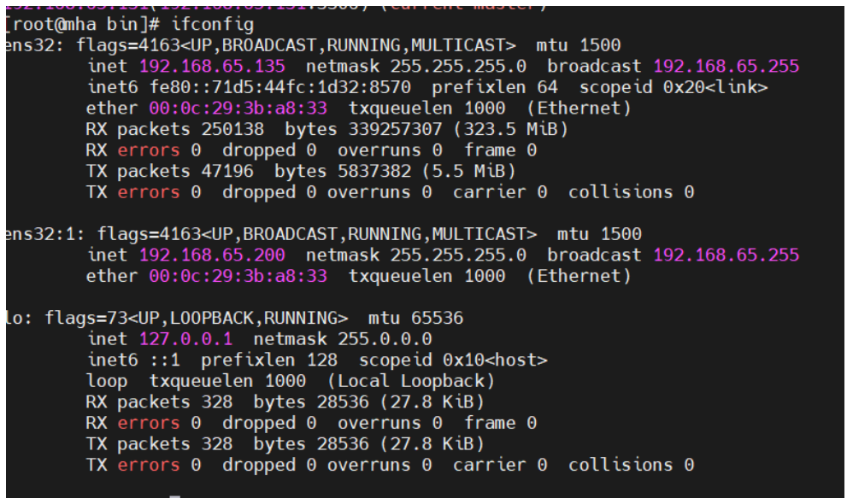Select MAC address above RX packets 250138
Screen dimensions: 847x504
pyautogui.click(x=238, y=108)
